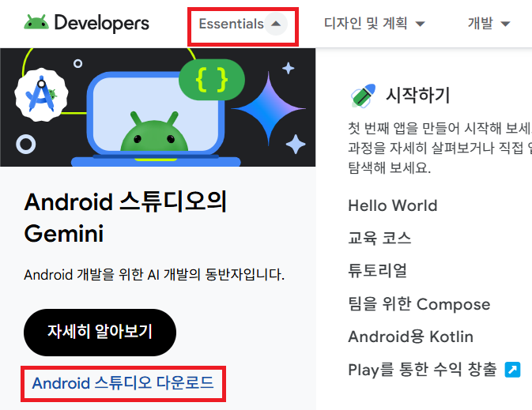Click the green curly braces code icon
Viewport: 532px width, 410px height.
tap(212, 80)
